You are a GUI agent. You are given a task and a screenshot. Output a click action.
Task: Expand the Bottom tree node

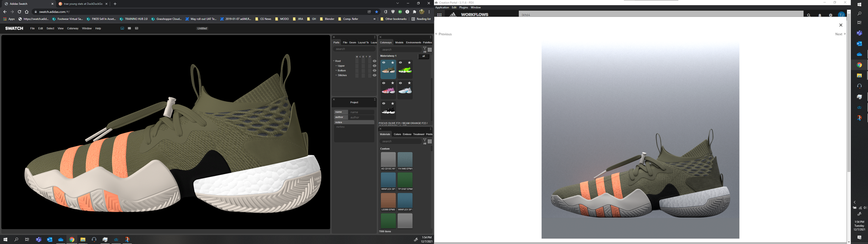click(x=336, y=70)
